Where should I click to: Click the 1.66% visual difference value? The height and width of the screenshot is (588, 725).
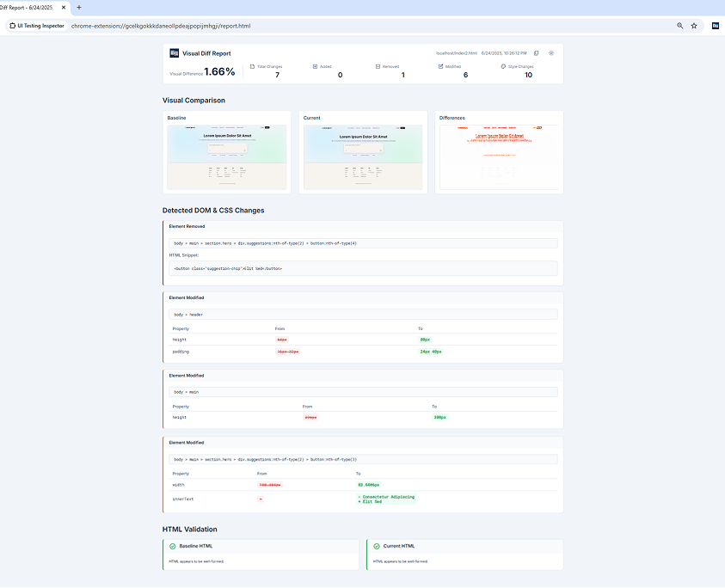point(219,71)
